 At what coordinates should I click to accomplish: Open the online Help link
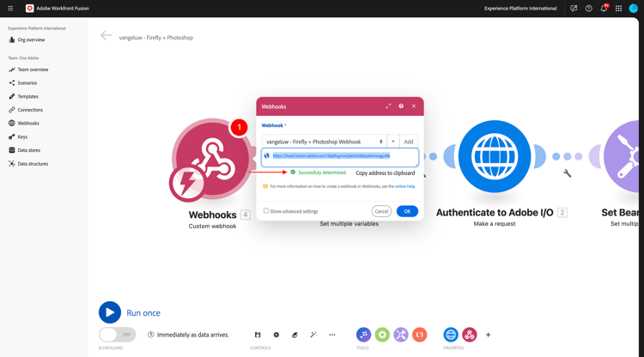point(405,186)
